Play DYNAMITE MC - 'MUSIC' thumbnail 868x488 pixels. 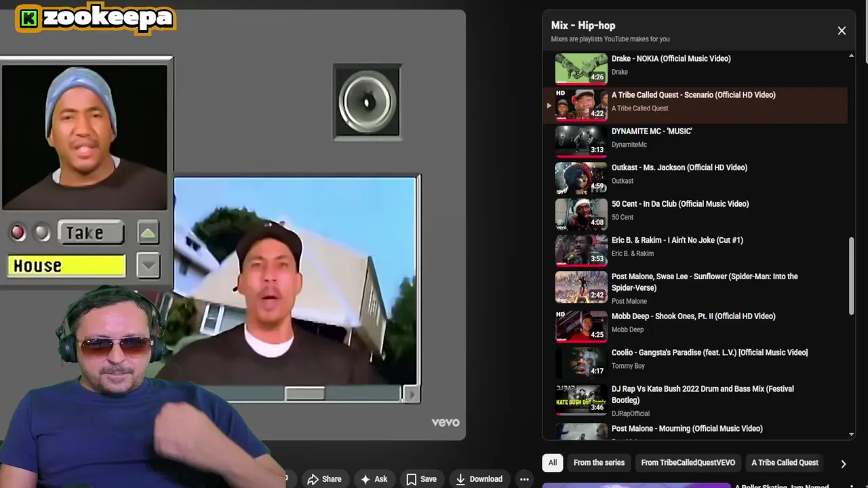click(581, 141)
